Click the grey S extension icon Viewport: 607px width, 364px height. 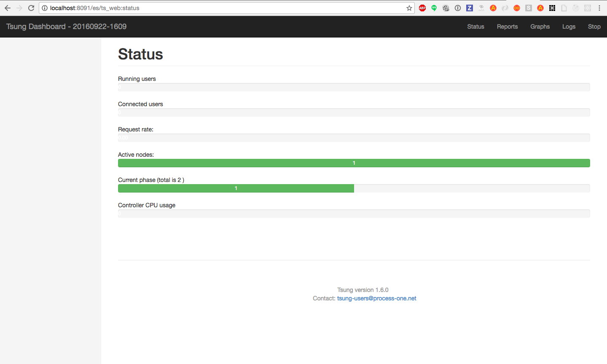tap(529, 8)
